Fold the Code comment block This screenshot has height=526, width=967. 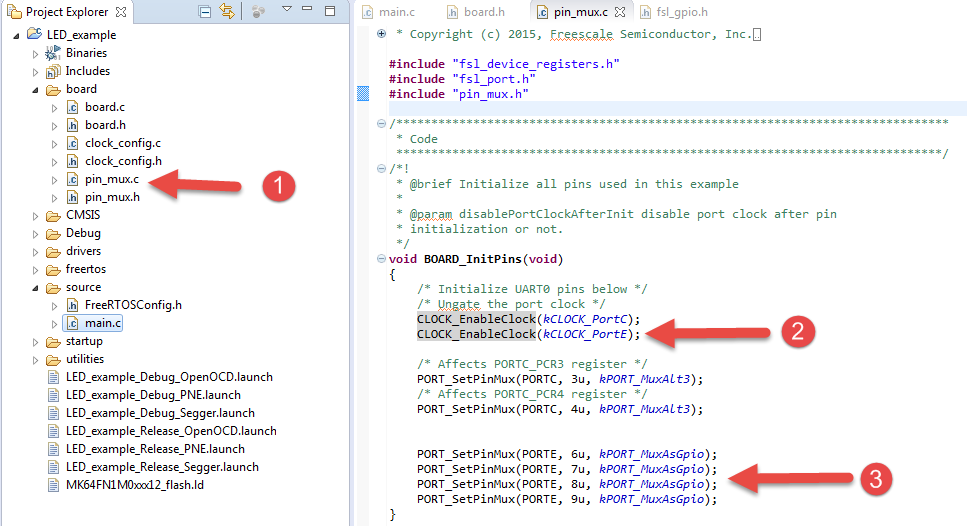pos(381,123)
